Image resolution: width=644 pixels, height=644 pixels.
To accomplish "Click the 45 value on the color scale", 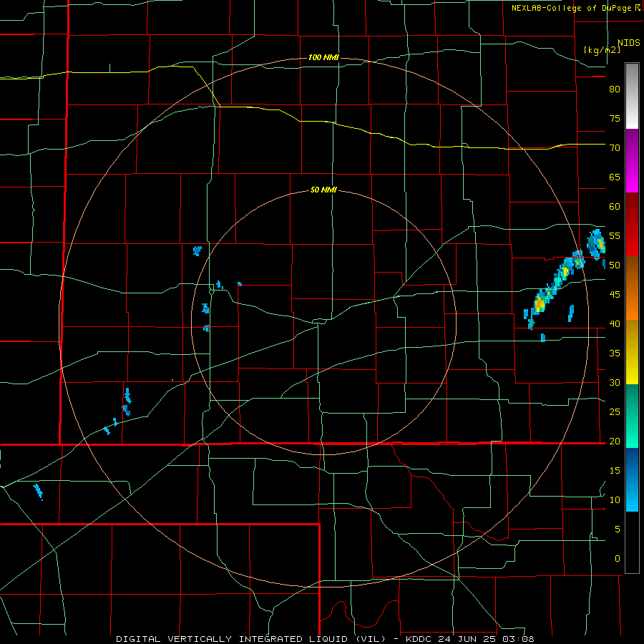I will [615, 295].
